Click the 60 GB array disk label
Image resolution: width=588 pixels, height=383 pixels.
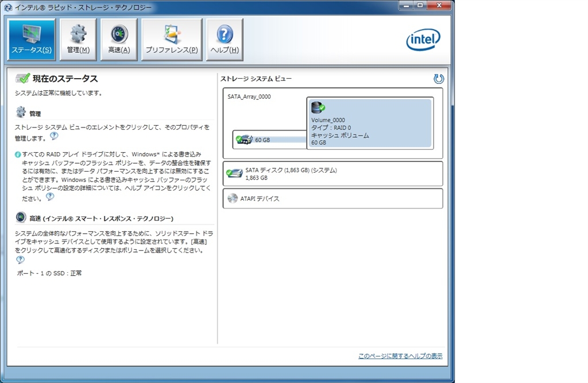(262, 140)
